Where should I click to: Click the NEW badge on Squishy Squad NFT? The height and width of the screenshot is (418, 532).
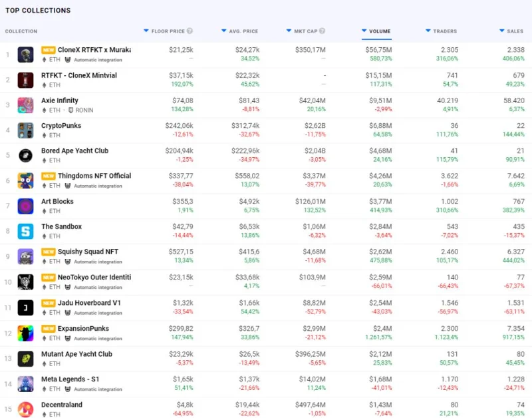[49, 252]
